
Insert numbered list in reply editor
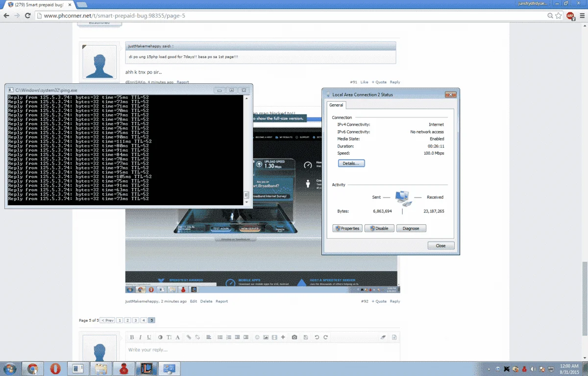[x=229, y=337]
